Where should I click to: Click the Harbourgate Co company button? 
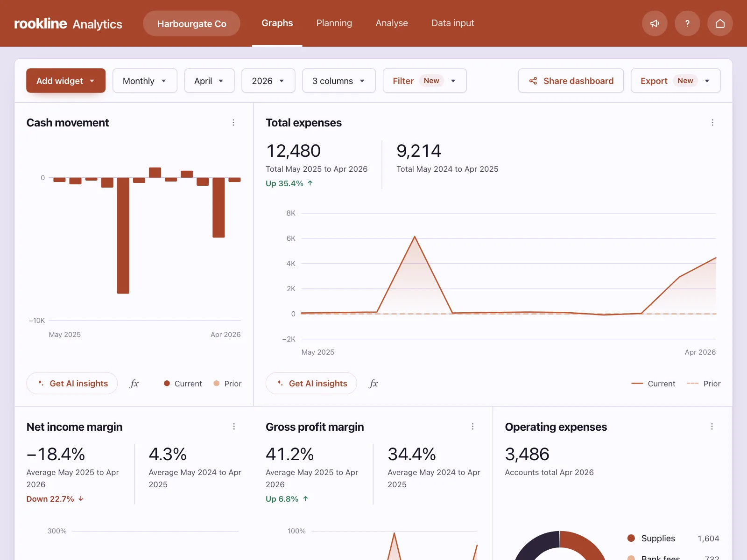click(x=192, y=23)
